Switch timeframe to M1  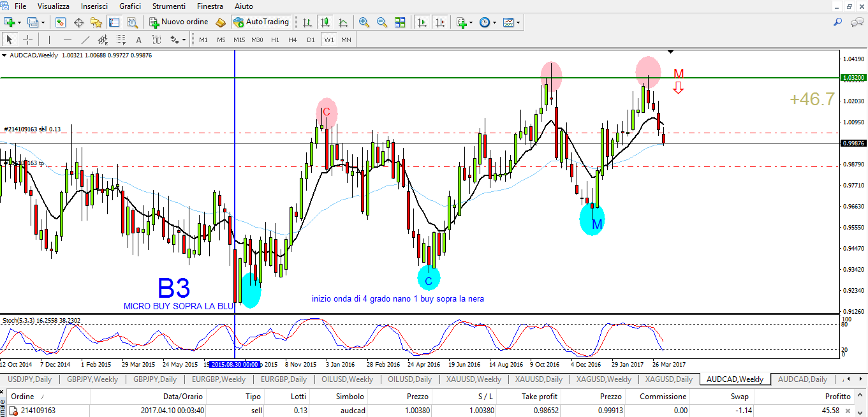[x=203, y=40]
